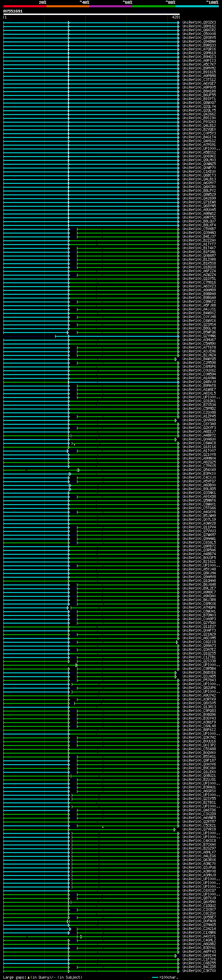Select hit label UniRef100_Q491V4
This screenshot has height=980, width=222.
coord(199,955)
